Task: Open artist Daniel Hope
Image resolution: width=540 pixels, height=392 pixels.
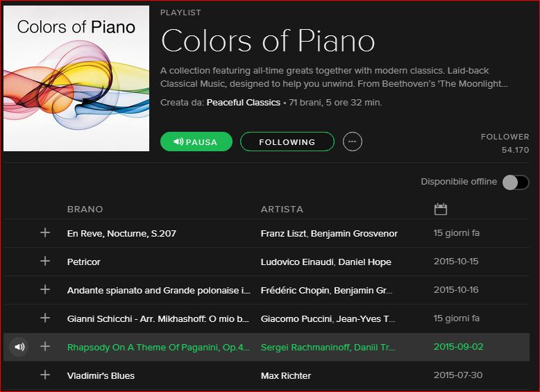Action: pos(364,262)
